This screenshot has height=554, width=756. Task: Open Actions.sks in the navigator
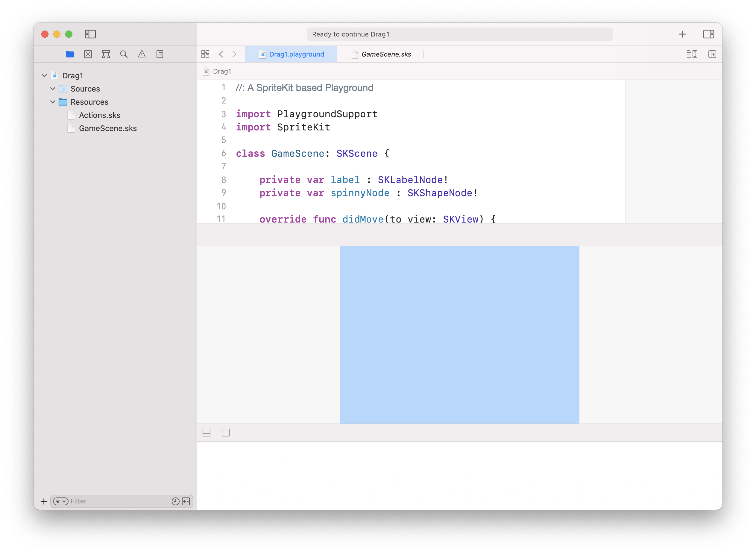point(99,115)
